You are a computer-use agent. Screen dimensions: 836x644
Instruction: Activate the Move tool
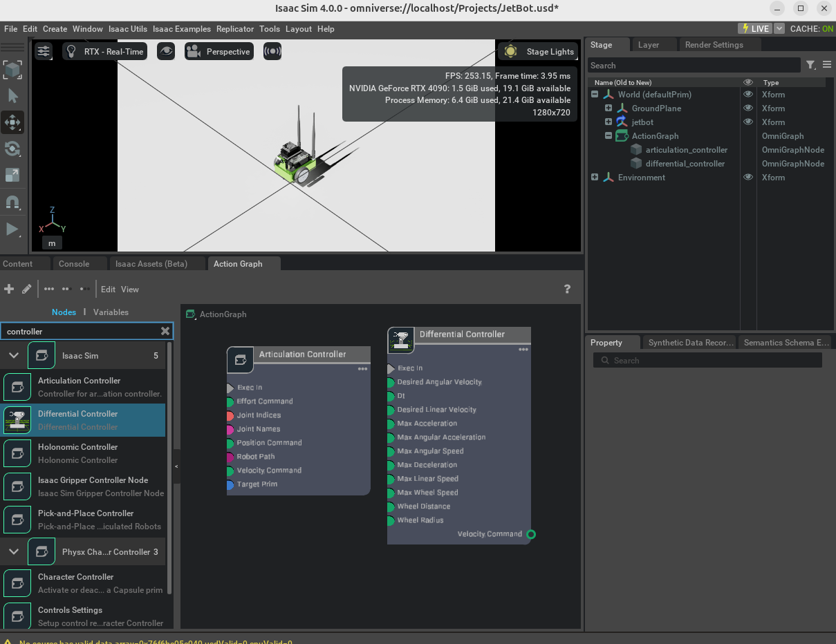(x=12, y=122)
